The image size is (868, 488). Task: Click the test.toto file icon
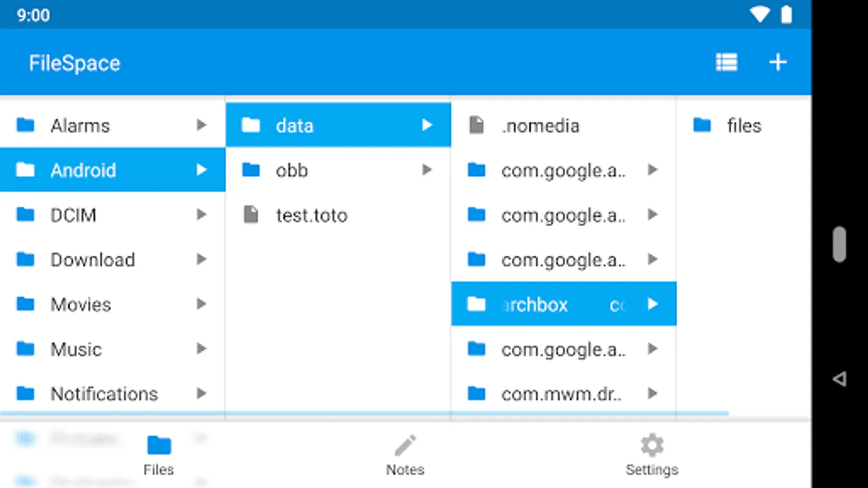pos(251,215)
